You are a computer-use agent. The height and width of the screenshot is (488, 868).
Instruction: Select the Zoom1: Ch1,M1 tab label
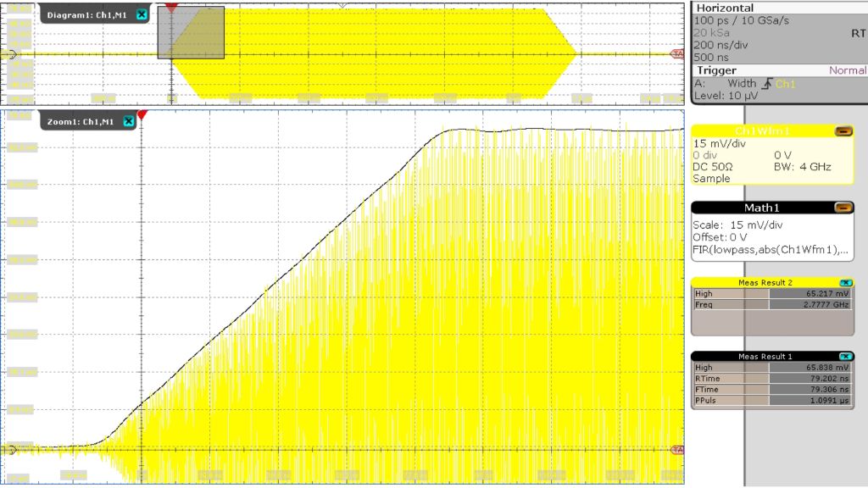(x=81, y=121)
